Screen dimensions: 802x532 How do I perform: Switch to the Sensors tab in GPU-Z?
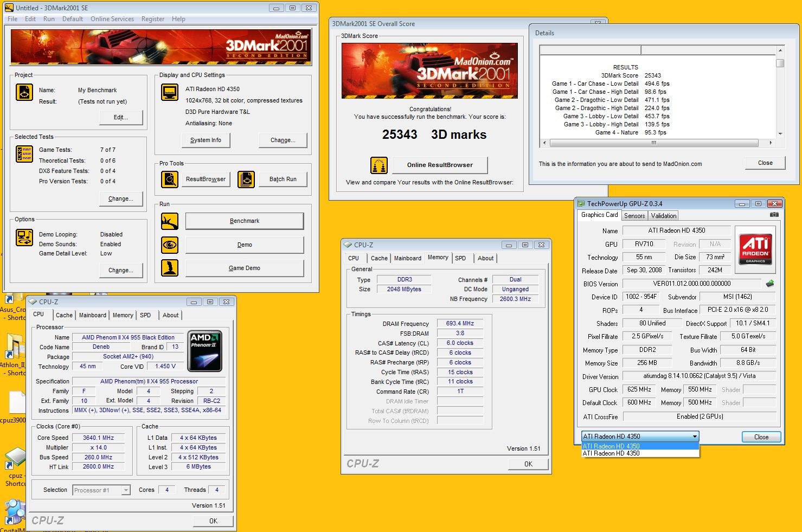[x=634, y=216]
